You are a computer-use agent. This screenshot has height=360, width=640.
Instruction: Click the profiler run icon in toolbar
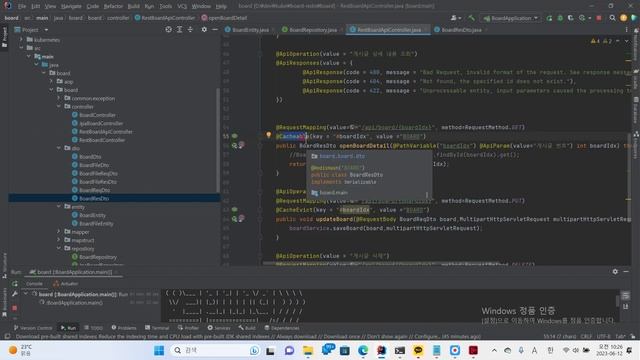[x=583, y=18]
